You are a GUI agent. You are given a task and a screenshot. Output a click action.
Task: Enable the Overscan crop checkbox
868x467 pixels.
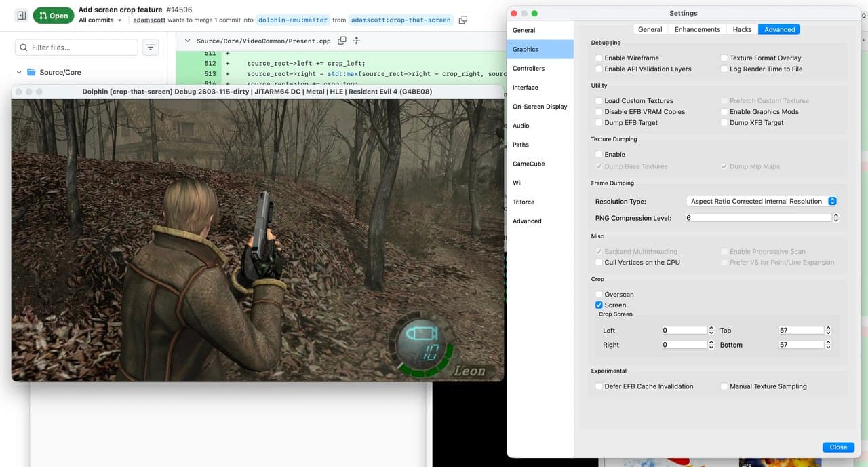(599, 295)
